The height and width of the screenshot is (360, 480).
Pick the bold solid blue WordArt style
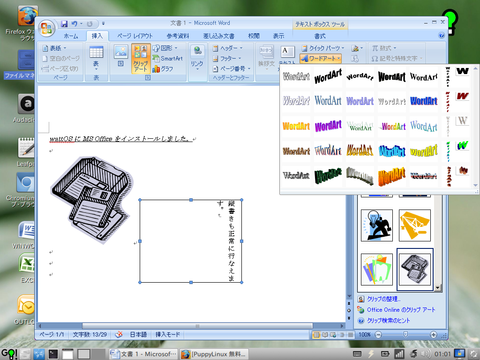pos(424,101)
